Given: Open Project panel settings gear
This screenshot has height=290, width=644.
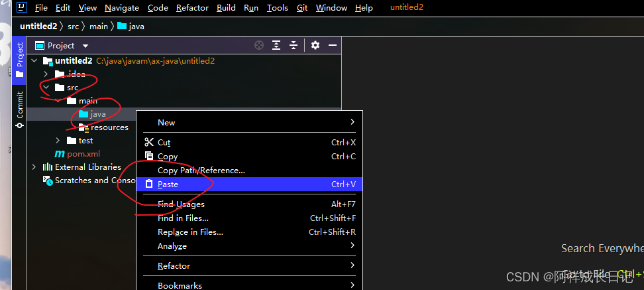Looking at the screenshot, I should point(315,45).
